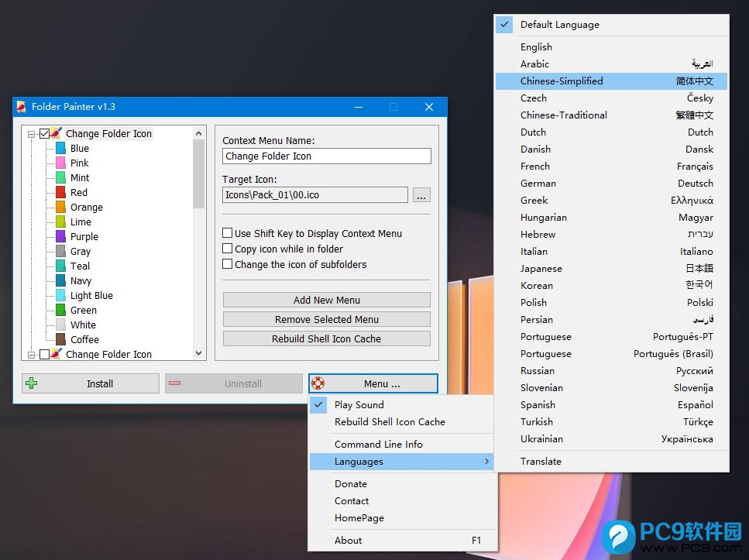Click the Purple color icon in the tree
The image size is (749, 560).
click(60, 236)
